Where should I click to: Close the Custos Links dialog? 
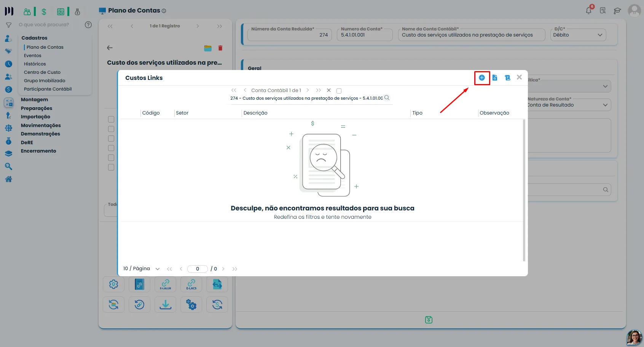[x=519, y=77]
